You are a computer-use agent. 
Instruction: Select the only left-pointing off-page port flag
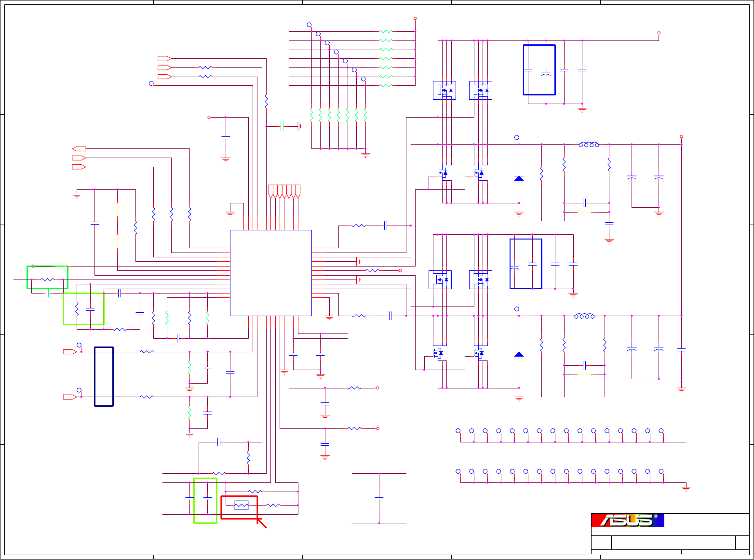pos(79,148)
